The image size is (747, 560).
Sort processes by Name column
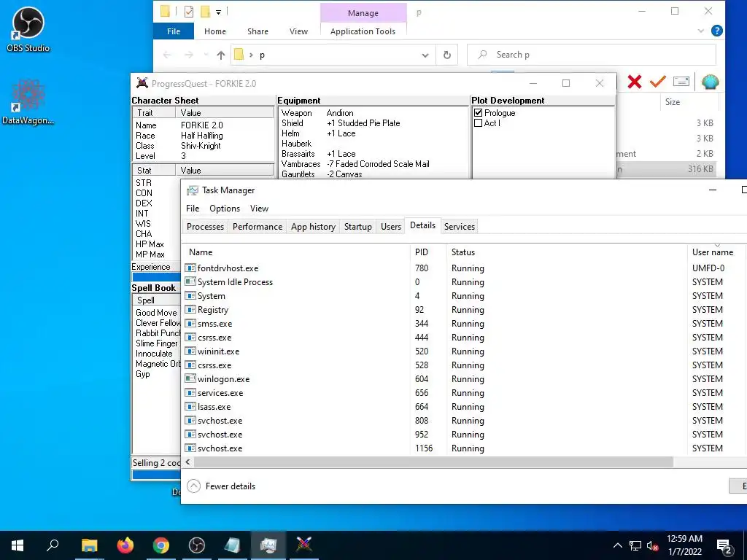click(x=295, y=252)
